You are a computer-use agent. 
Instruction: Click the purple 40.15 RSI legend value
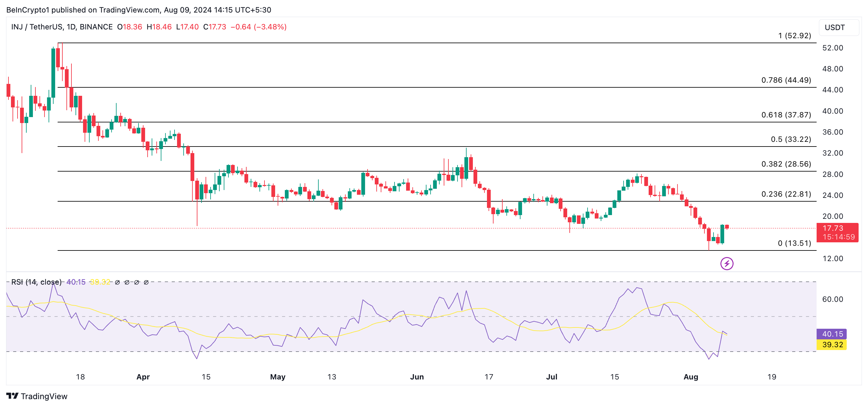pos(76,282)
